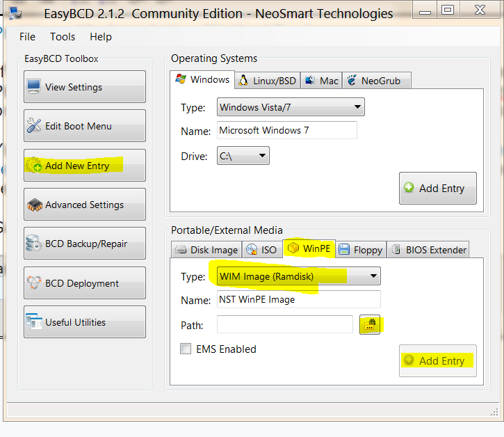Open Advanced Settings
The width and height of the screenshot is (504, 437).
click(85, 205)
